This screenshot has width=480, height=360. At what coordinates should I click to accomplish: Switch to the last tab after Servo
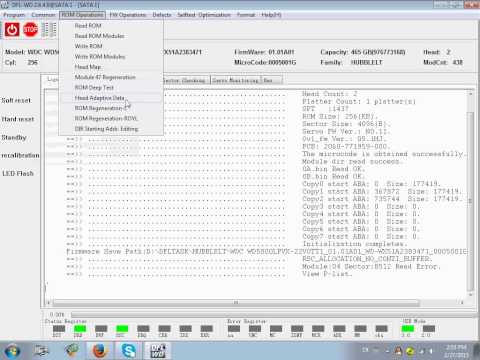point(272,80)
